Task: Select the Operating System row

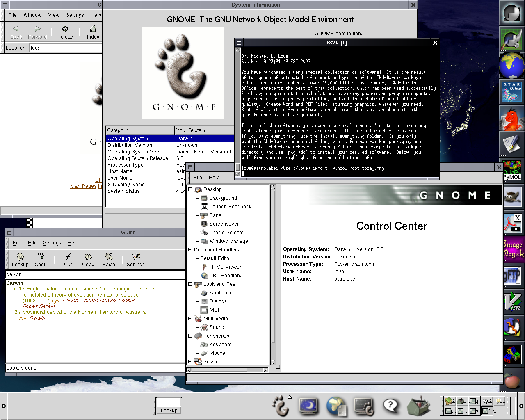Action: pyautogui.click(x=170, y=139)
